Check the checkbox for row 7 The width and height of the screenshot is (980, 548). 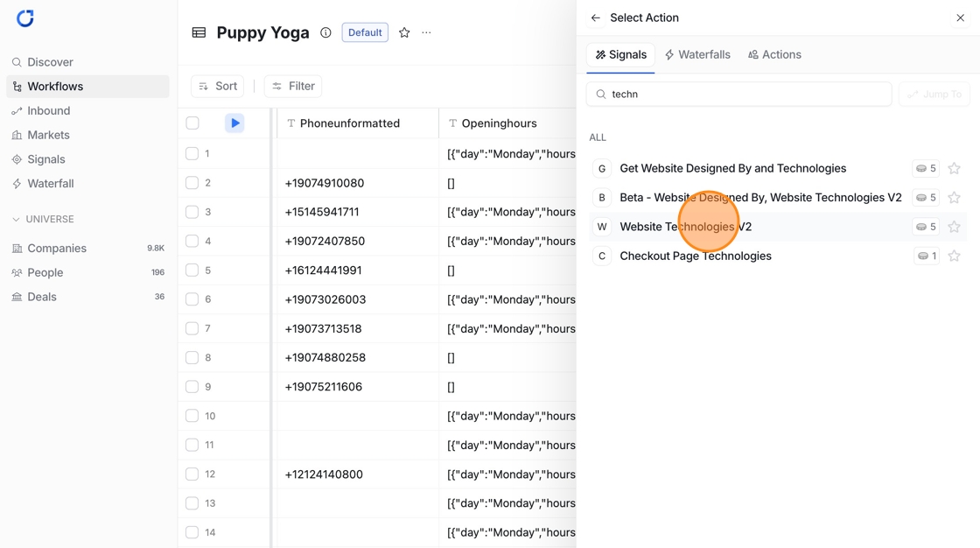192,328
